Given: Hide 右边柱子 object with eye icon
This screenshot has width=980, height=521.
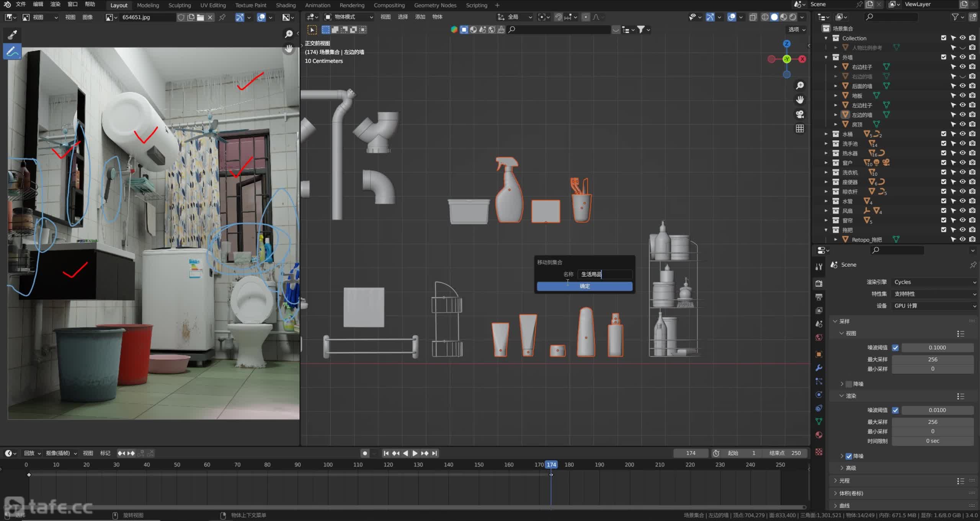Looking at the screenshot, I should point(962,67).
